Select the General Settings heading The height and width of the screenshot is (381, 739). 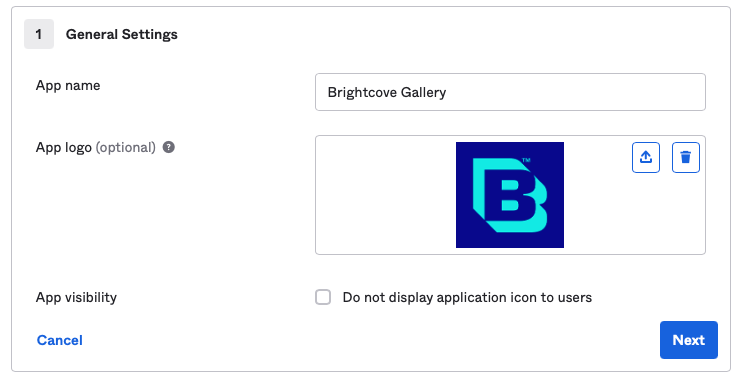click(122, 34)
